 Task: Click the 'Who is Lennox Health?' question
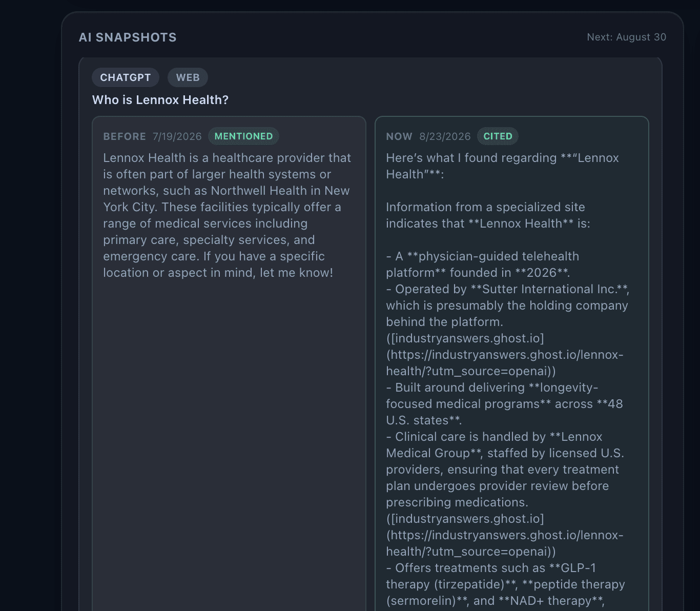(160, 100)
